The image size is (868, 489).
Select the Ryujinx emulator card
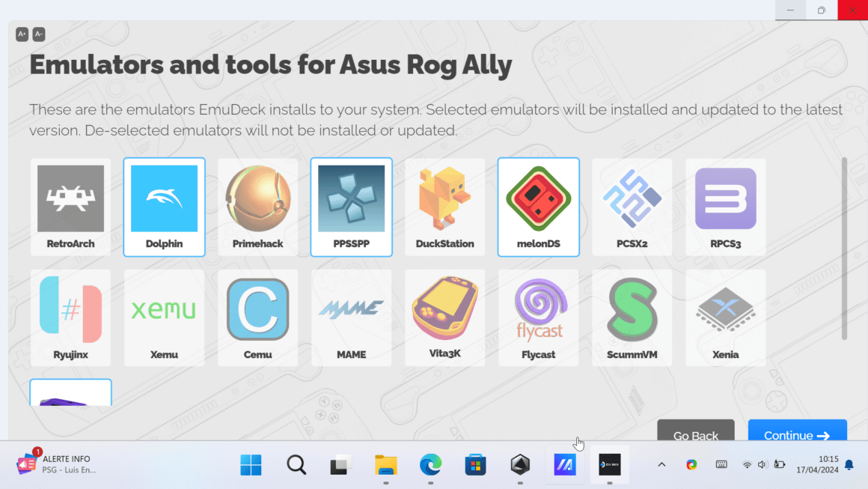point(70,318)
